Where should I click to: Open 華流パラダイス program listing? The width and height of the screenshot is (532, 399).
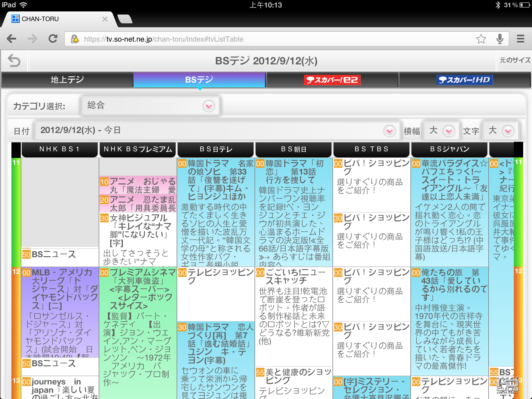pyautogui.click(x=450, y=212)
